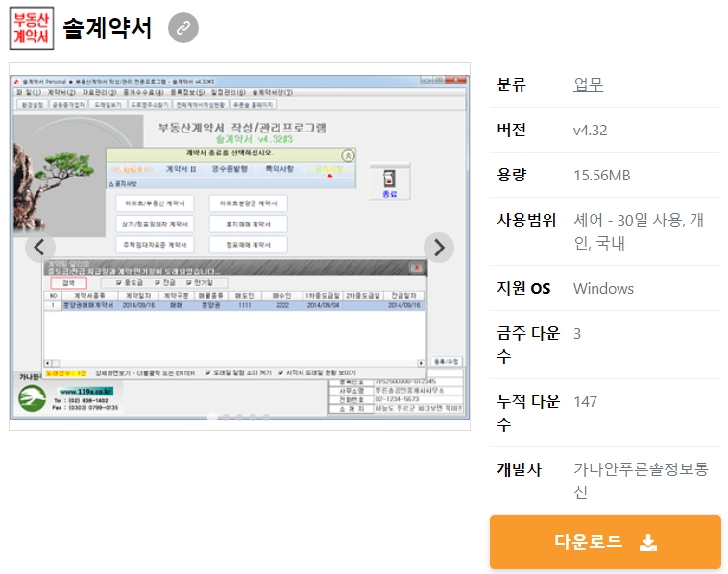728x574 pixels.
Task: Select the weekly download count 3
Action: click(x=577, y=334)
